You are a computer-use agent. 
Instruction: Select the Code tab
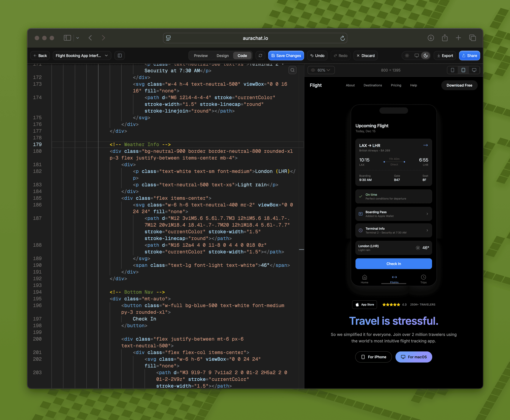pos(242,56)
